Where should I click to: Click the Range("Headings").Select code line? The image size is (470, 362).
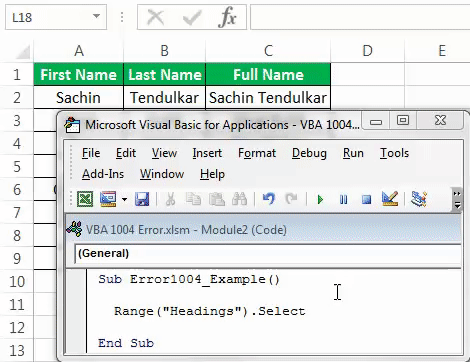(x=210, y=311)
